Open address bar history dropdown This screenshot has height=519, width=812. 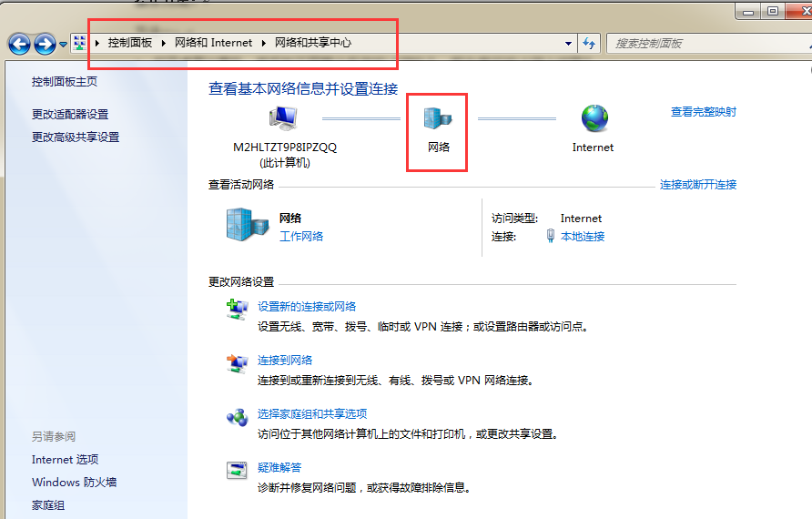569,44
